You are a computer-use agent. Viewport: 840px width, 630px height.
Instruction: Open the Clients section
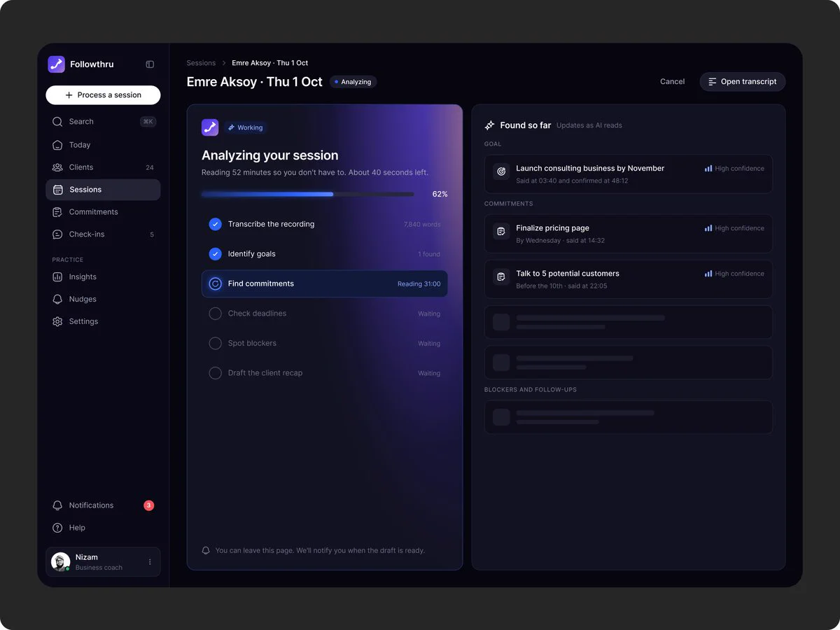[x=103, y=167]
